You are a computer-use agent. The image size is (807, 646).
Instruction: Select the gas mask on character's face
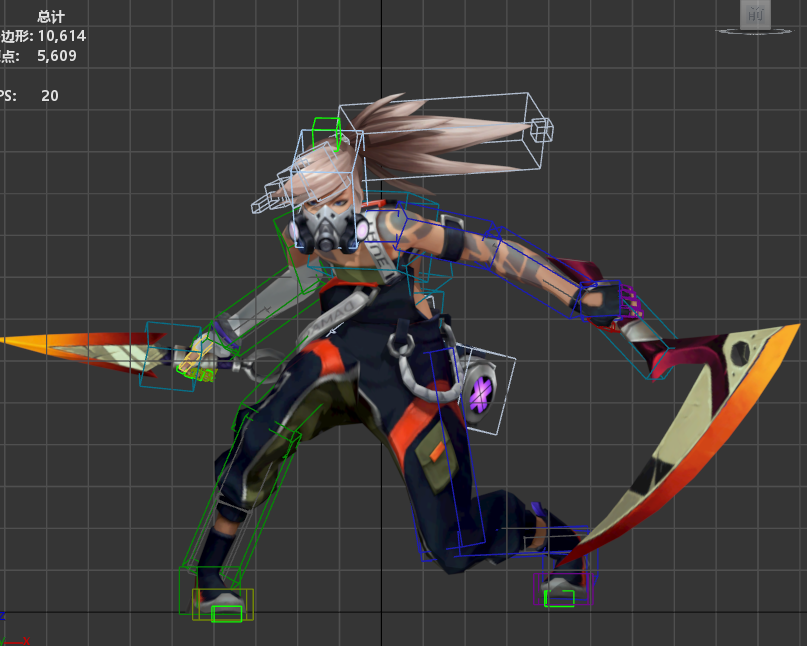[327, 228]
